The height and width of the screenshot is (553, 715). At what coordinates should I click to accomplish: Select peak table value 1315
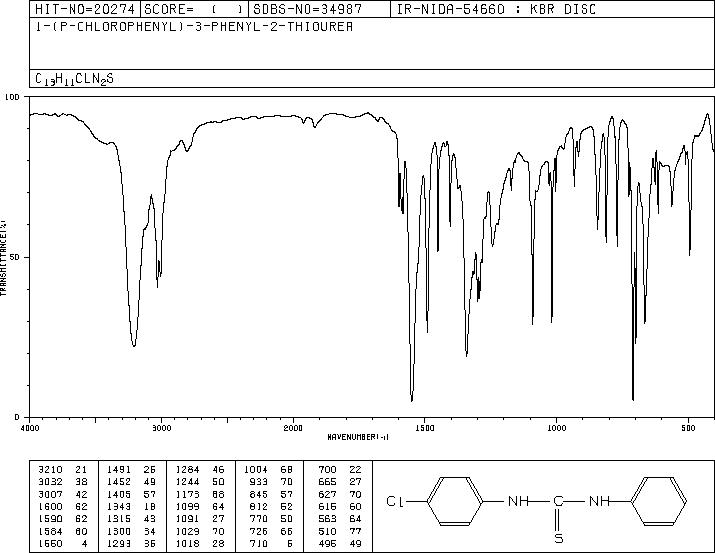tap(119, 519)
